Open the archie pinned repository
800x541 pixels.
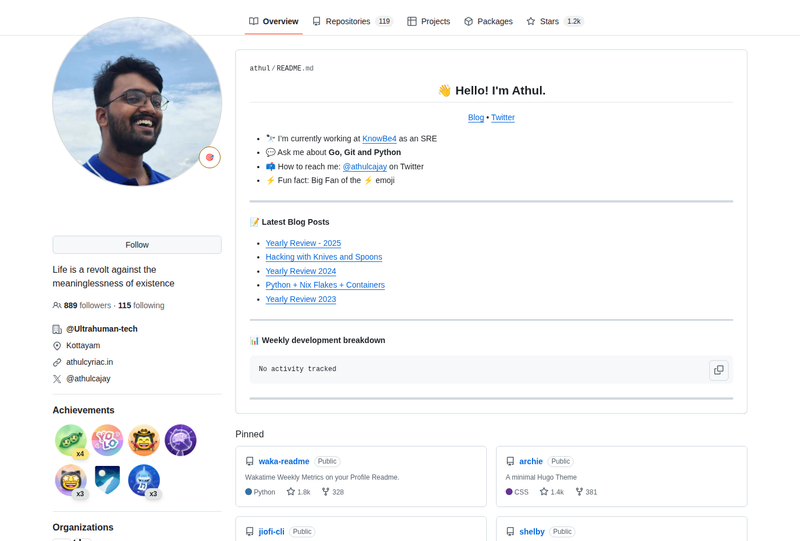coord(531,461)
